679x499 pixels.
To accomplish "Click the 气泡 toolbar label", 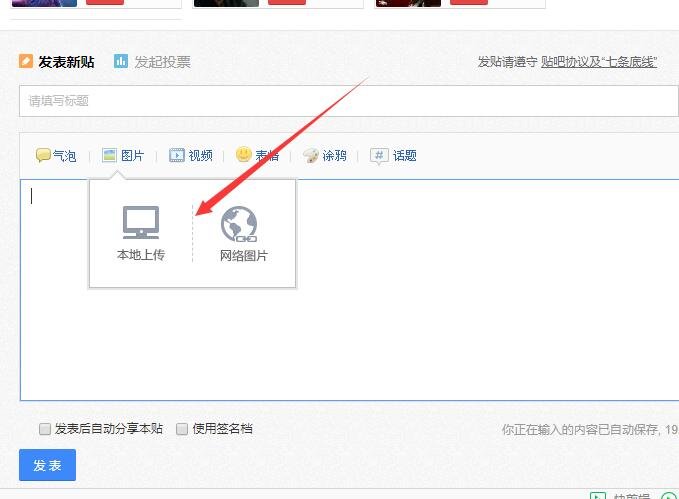I will tap(65, 156).
